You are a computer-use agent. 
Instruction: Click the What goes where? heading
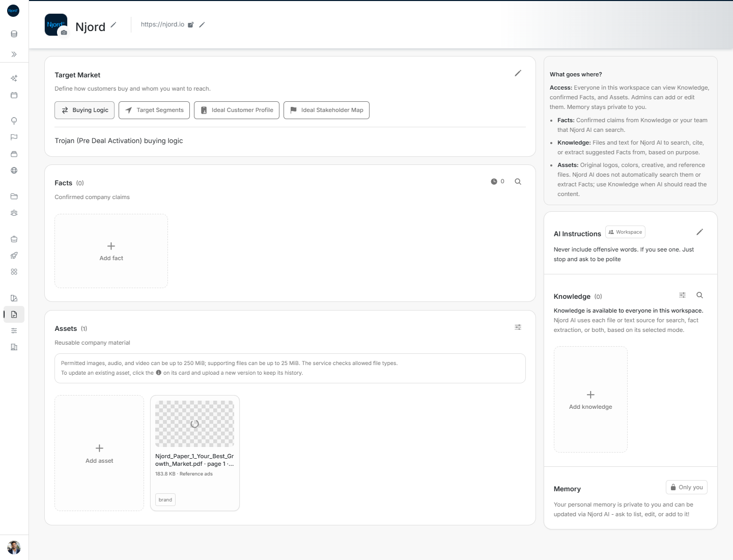pyautogui.click(x=576, y=74)
